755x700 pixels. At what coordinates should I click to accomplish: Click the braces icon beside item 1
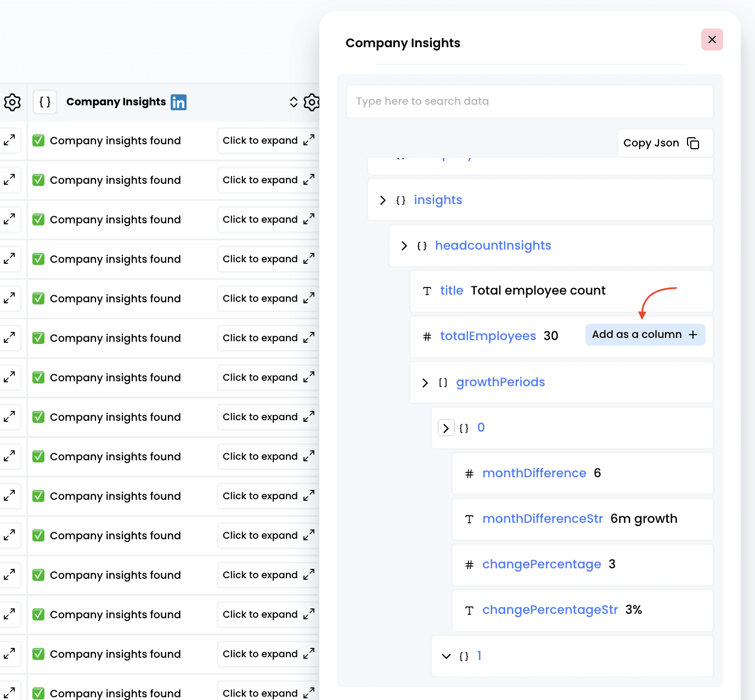click(x=464, y=657)
